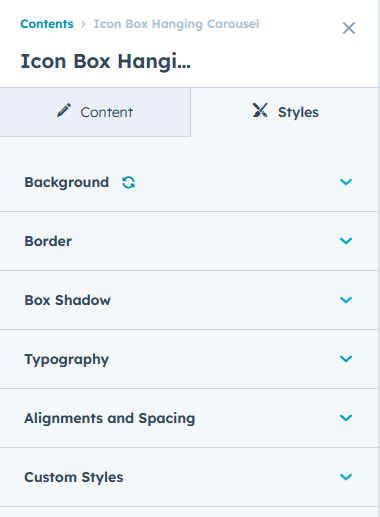Expand the Border section chevron
Viewport: 380px width, 517px height.
point(346,241)
